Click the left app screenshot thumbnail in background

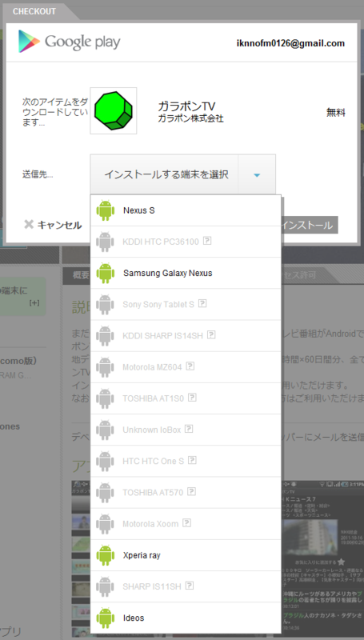pyautogui.click(x=81, y=559)
